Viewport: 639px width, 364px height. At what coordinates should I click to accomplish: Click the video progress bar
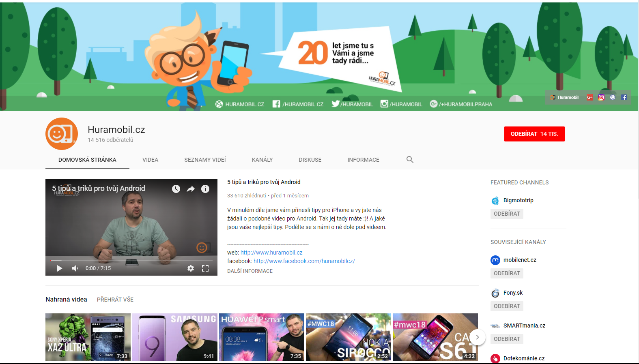[131, 260]
